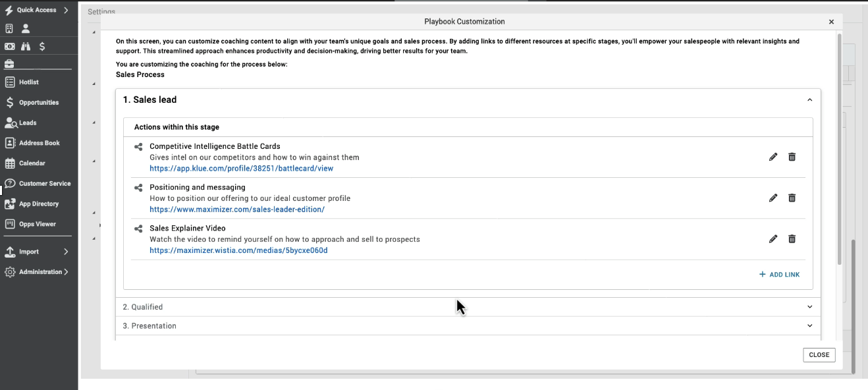Expand the 2. Qualified stage

point(809,306)
